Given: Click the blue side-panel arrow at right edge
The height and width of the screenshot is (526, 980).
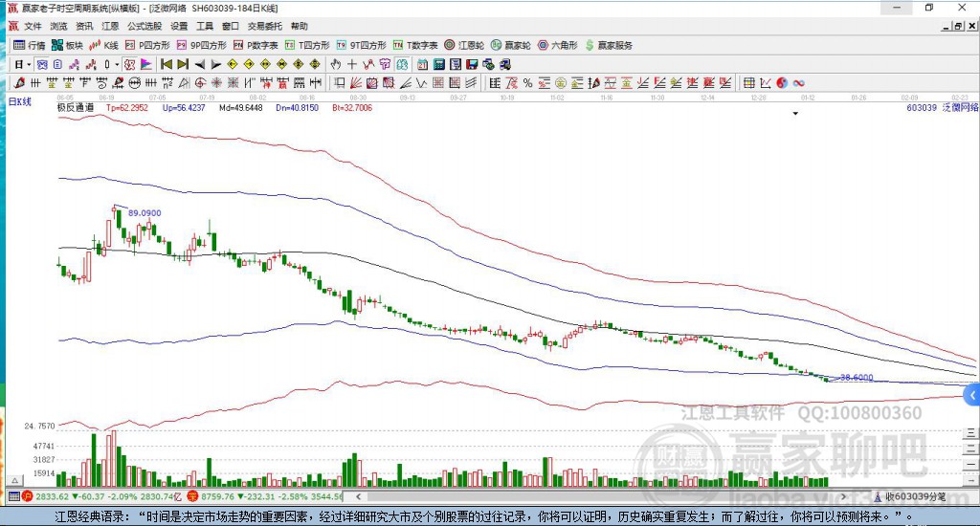Looking at the screenshot, I should (972, 394).
